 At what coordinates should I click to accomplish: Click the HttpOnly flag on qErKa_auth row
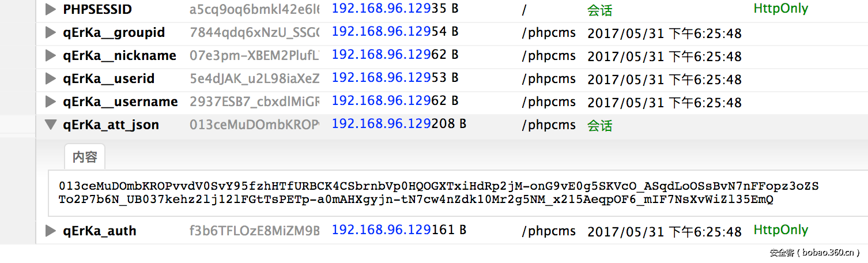[781, 230]
